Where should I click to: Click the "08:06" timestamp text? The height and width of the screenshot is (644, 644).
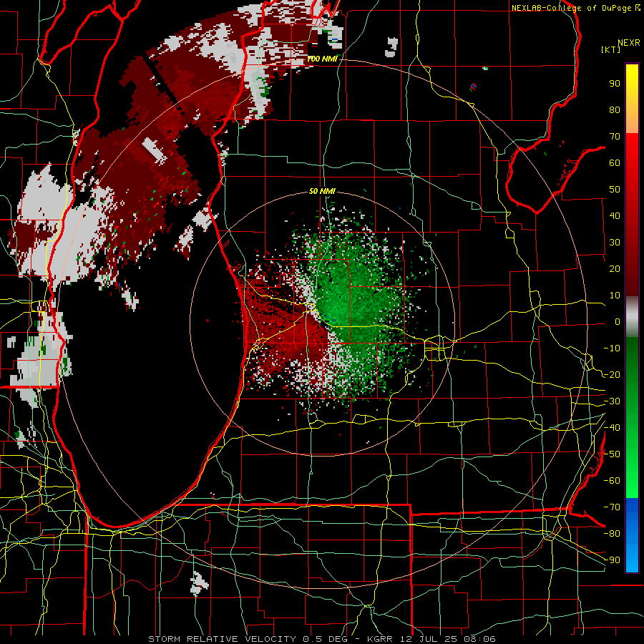479,639
